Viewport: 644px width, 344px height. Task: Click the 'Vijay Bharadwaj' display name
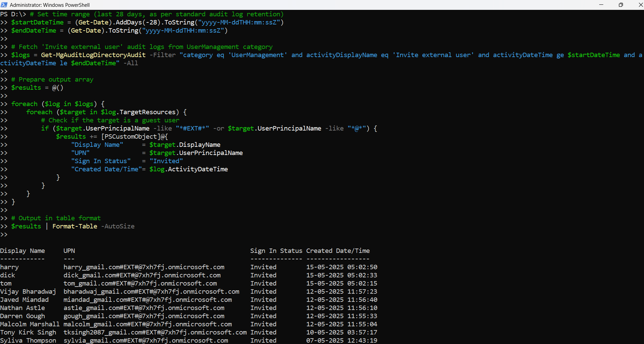[x=28, y=292]
